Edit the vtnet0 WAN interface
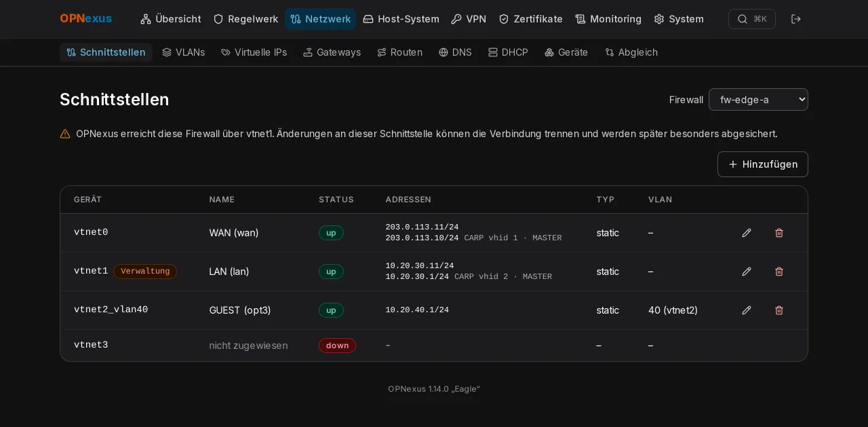Image resolution: width=868 pixels, height=427 pixels. [x=747, y=233]
